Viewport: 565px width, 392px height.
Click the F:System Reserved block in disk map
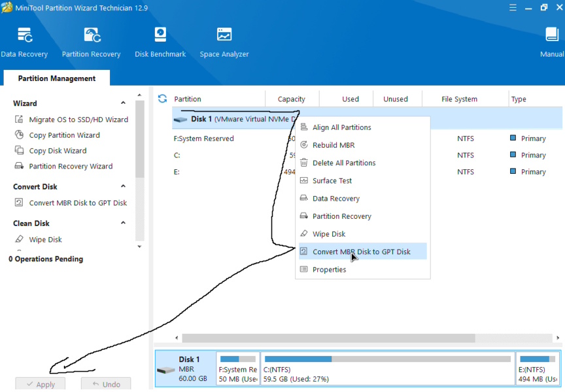pos(238,368)
